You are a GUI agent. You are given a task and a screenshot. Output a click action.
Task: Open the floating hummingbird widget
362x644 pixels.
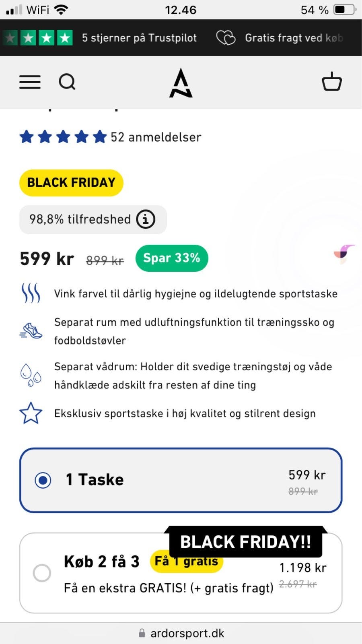pyautogui.click(x=343, y=254)
